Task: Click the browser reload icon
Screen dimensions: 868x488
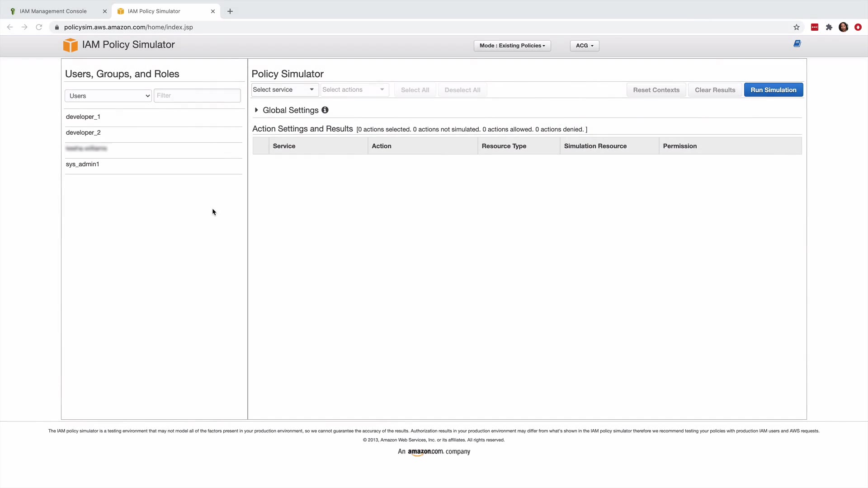Action: pos(39,27)
